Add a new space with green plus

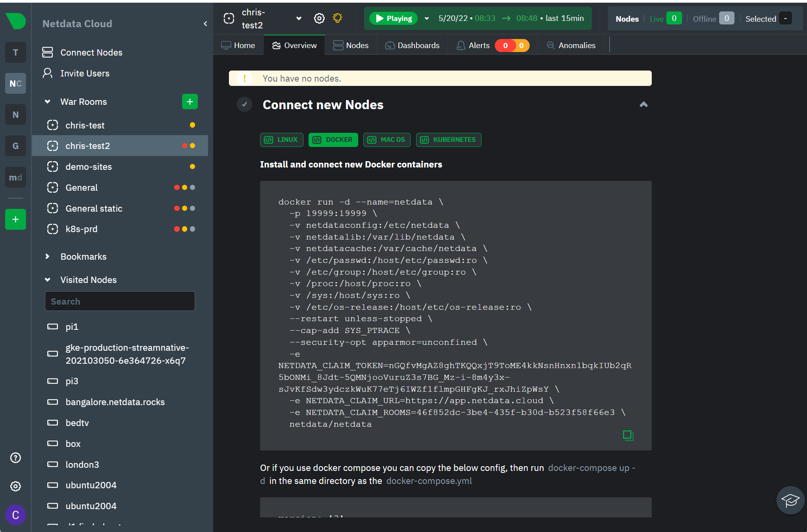[15, 219]
